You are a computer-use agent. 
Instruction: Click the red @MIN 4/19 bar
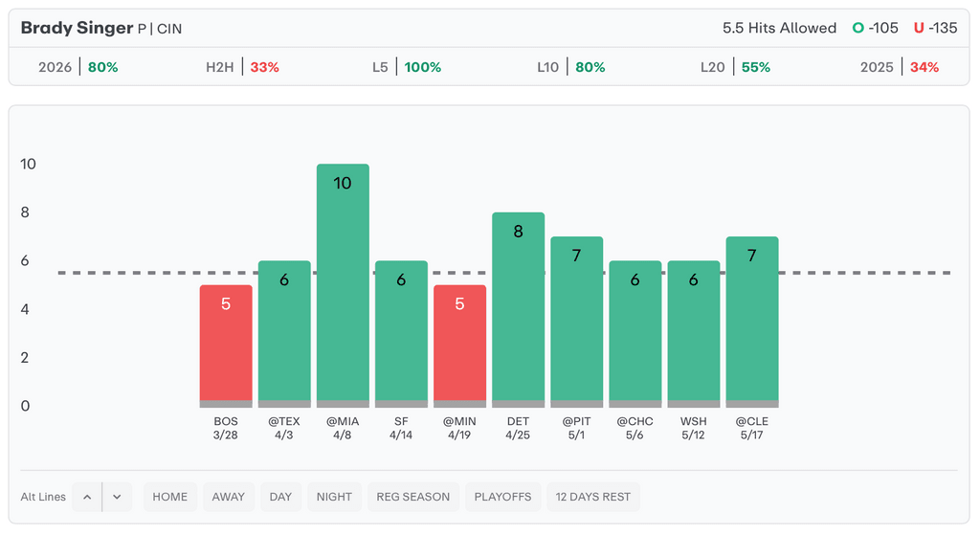[460, 346]
